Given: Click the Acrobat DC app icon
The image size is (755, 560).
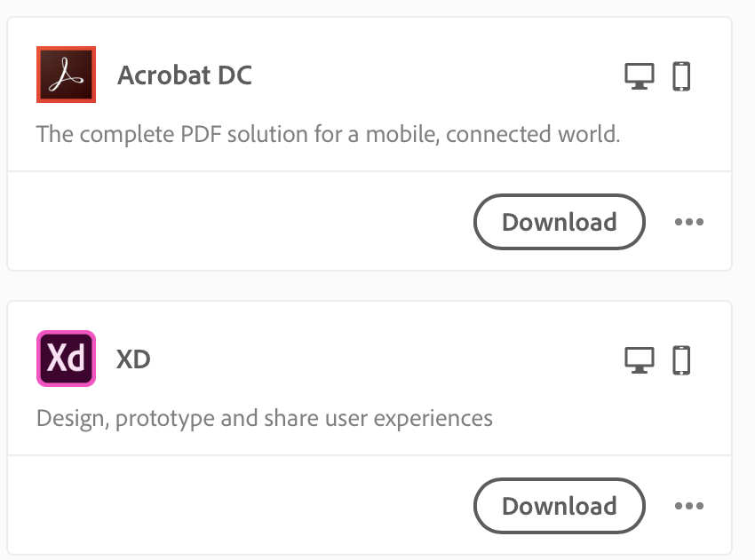Looking at the screenshot, I should coord(66,75).
